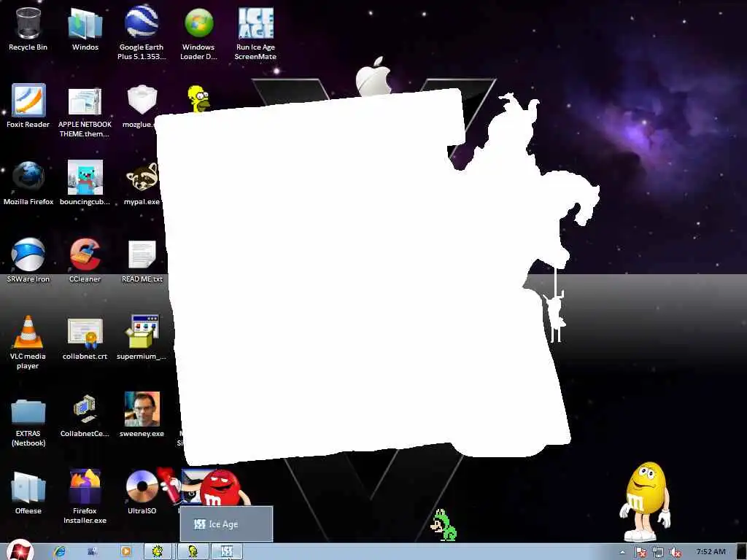
Task: Click the 7:52 AM taskbar clock
Action: (x=711, y=552)
